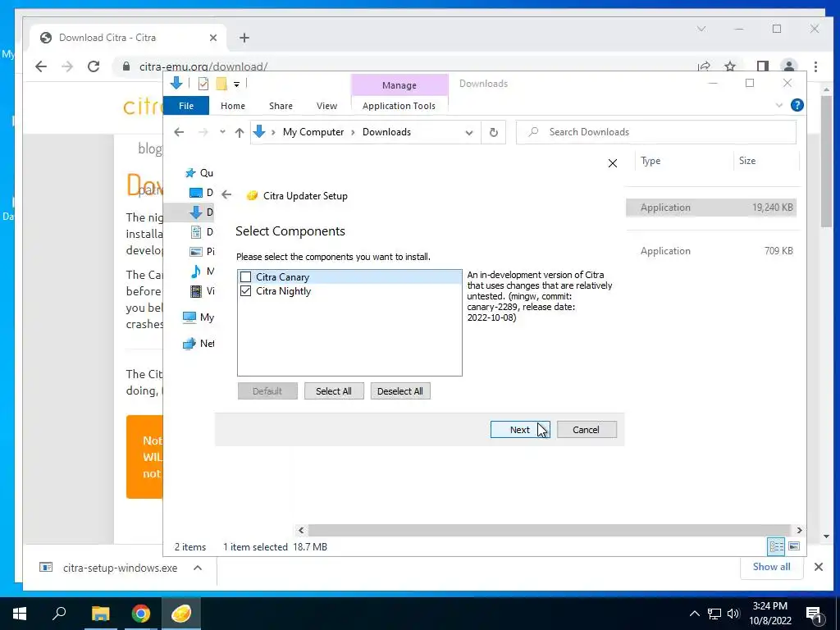
Task: Close the Download Citra tab
Action: click(213, 38)
